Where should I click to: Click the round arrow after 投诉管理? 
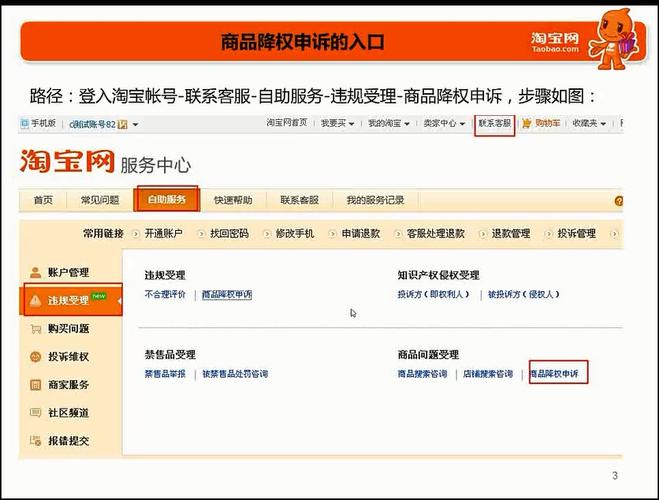click(x=614, y=234)
